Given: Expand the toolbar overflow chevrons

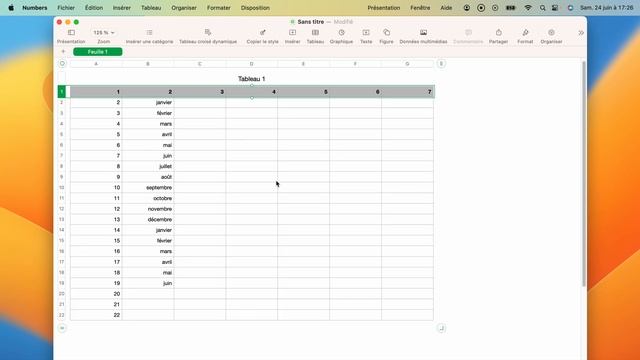Looking at the screenshot, I should pos(581,33).
